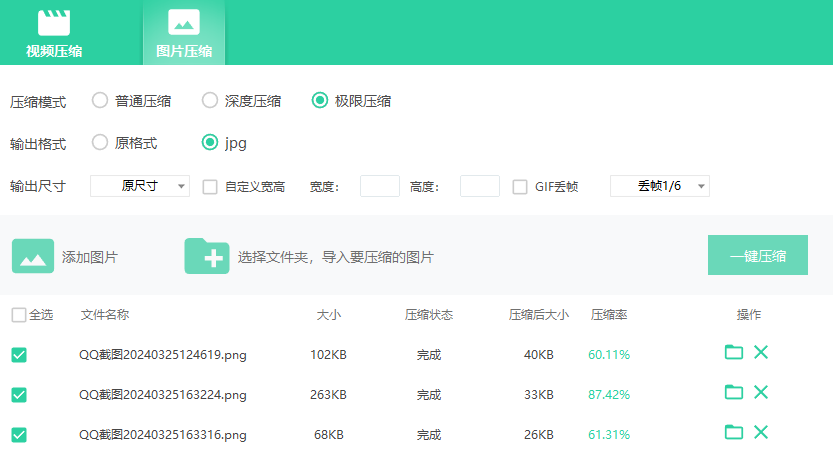Enable the 全选 select-all checkbox

click(x=19, y=315)
